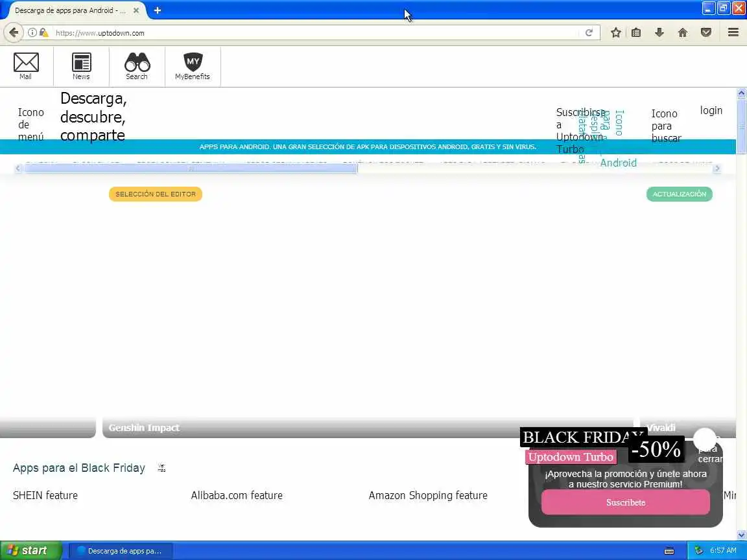Open site information icon in address bar
This screenshot has width=747, height=560.
point(32,32)
